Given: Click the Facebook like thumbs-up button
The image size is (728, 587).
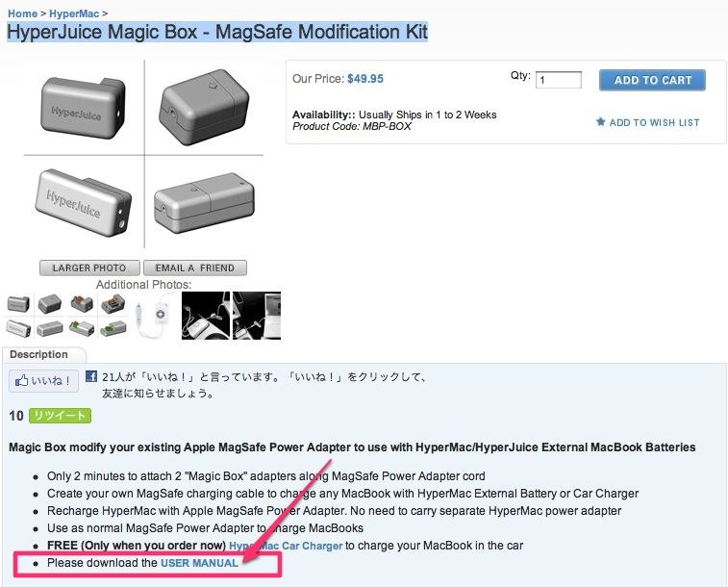Looking at the screenshot, I should (43, 381).
